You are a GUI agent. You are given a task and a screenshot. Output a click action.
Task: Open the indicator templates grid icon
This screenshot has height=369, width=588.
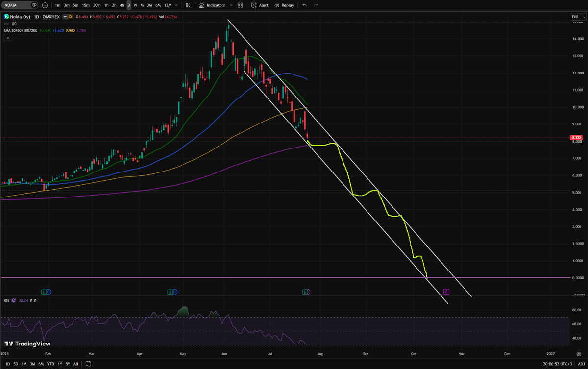[240, 5]
